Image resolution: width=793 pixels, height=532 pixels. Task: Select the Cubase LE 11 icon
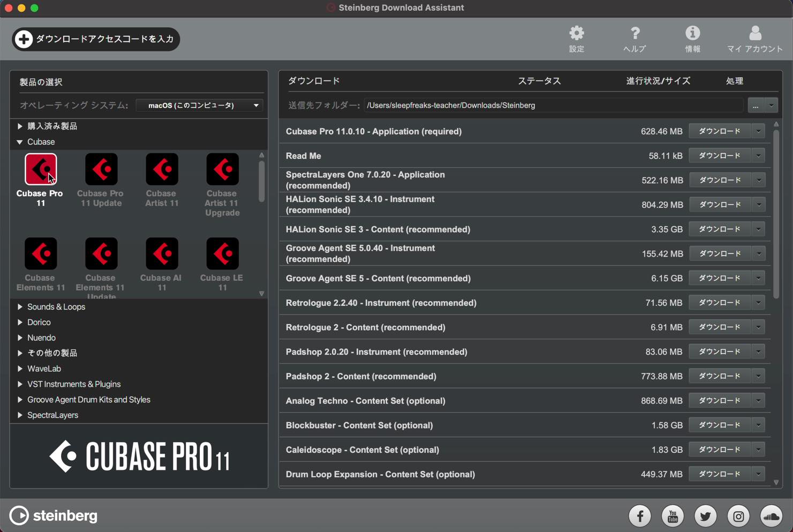(222, 254)
